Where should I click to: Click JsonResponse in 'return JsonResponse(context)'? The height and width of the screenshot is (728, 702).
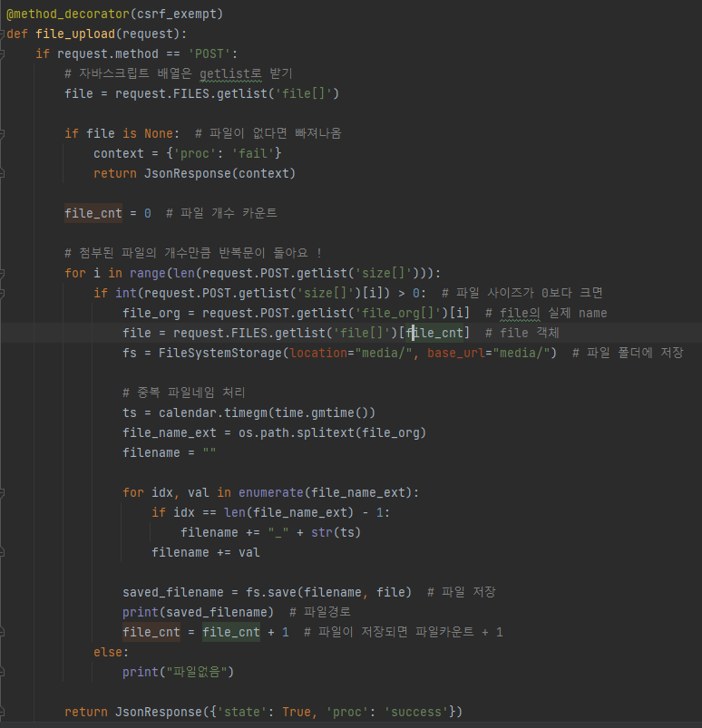(x=188, y=174)
